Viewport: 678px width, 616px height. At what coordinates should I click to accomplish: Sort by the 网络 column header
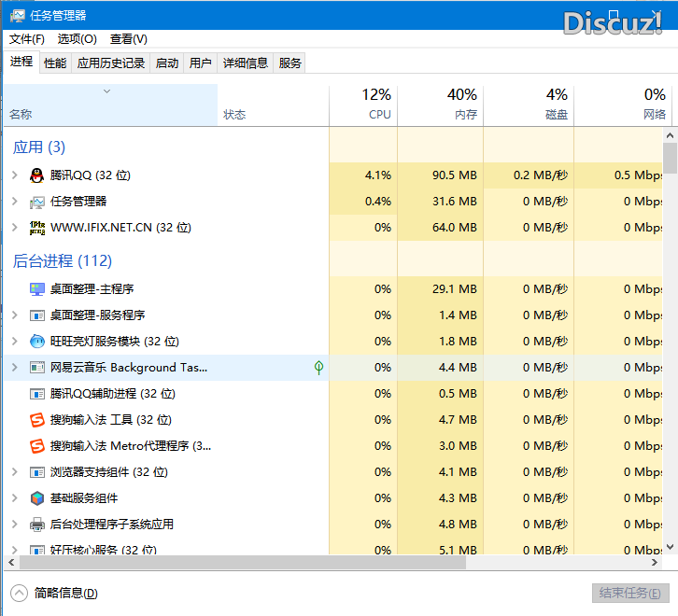coord(623,105)
